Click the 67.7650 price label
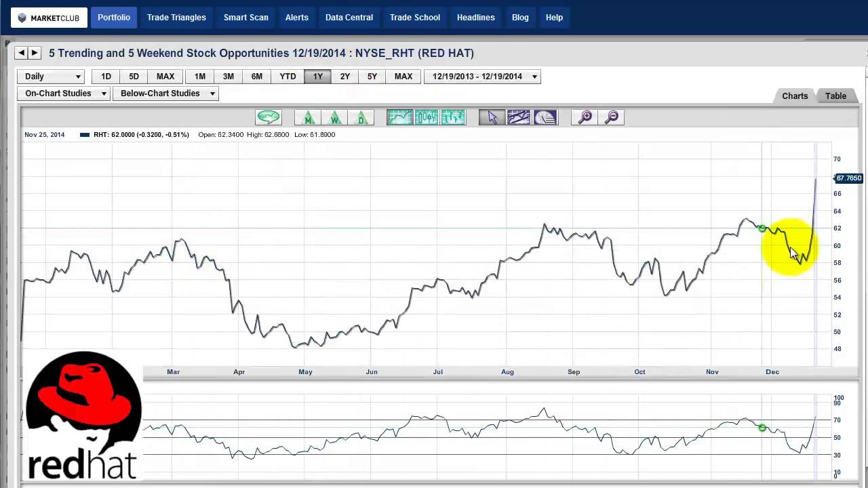 coord(848,178)
